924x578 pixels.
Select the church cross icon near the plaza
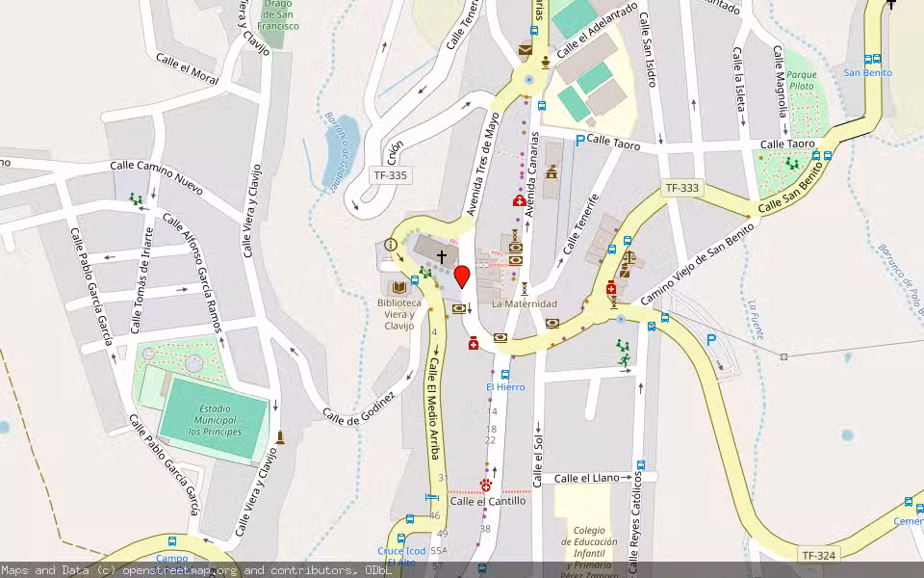tap(441, 255)
